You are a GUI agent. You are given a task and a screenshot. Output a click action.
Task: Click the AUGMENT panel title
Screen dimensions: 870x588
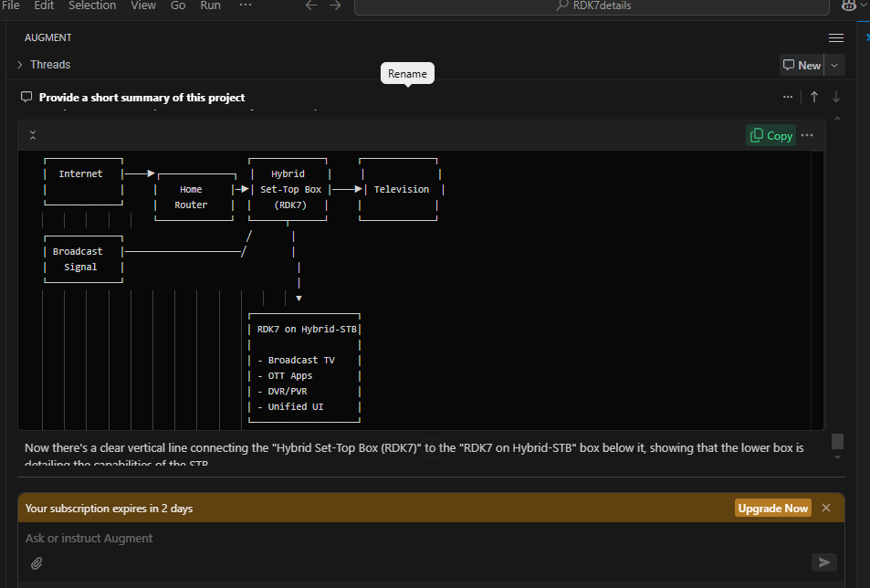(48, 37)
